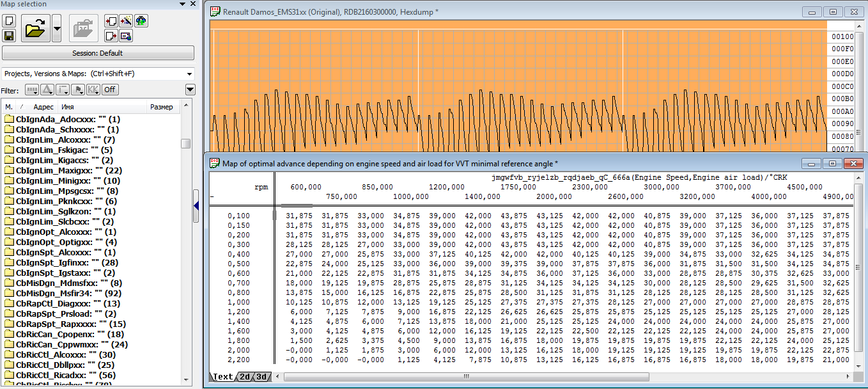
Task: Open Map selection panel options arrow
Action: [x=190, y=90]
